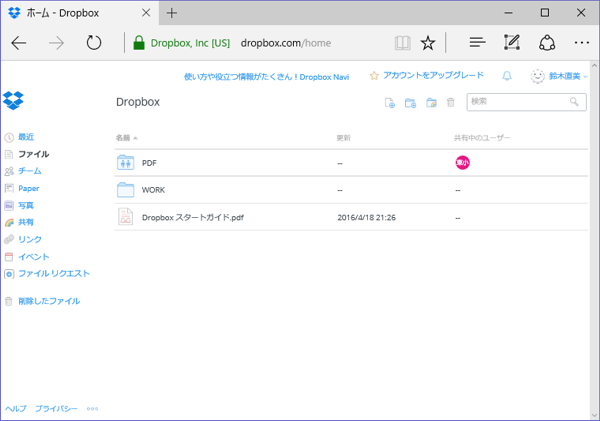The width and height of the screenshot is (600, 421).
Task: Click the upload file toolbar icon
Action: tap(390, 103)
